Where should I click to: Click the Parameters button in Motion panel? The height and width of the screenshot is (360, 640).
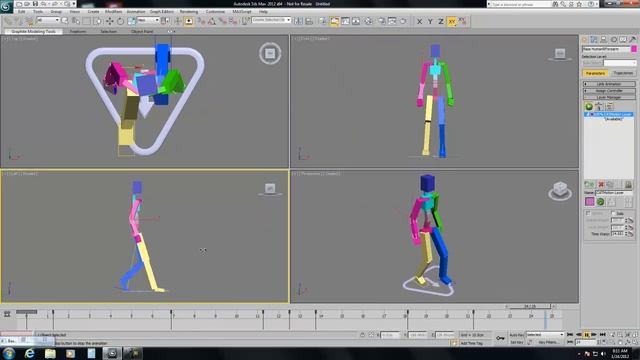(595, 73)
